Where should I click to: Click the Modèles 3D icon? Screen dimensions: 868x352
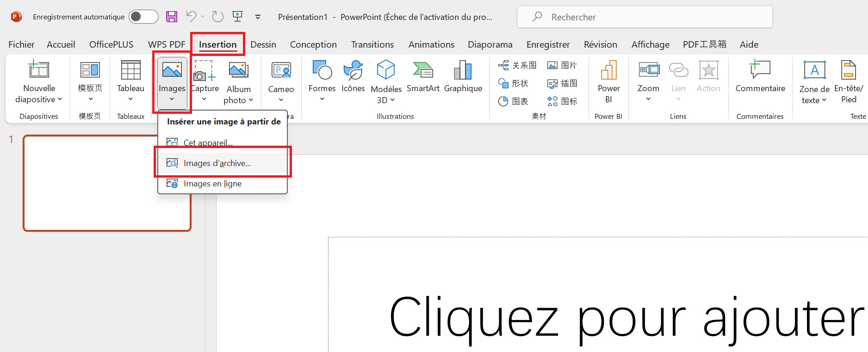(x=386, y=70)
